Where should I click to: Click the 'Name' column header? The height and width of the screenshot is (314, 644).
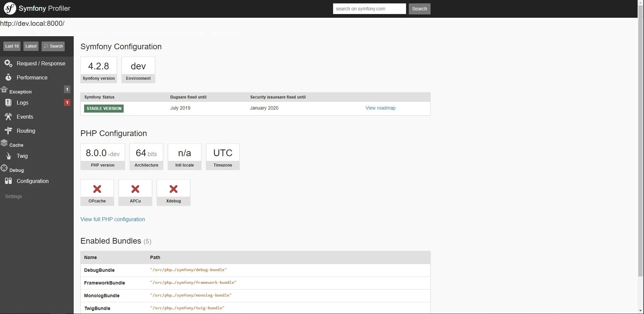(x=90, y=257)
